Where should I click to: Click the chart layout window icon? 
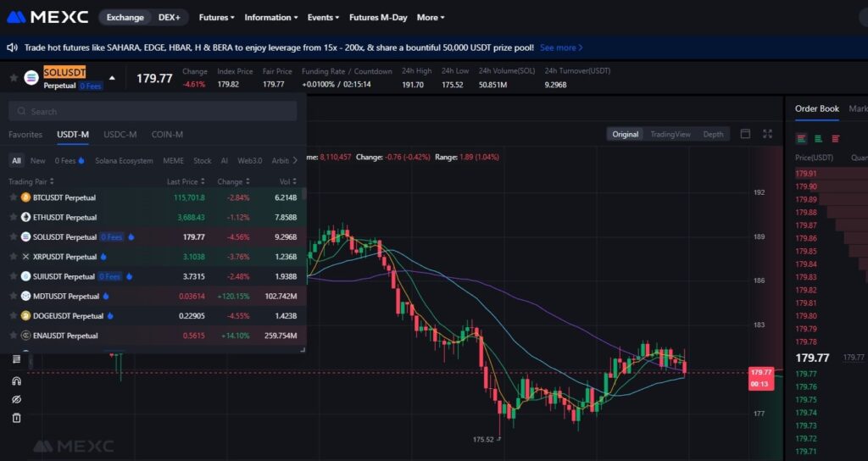[x=746, y=134]
